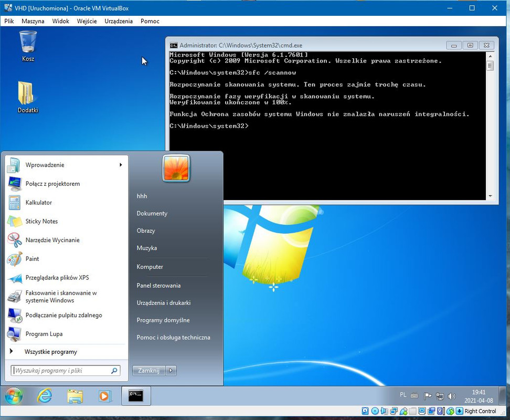The width and height of the screenshot is (510, 420).
Task: Open Kalkulator from start menu
Action: click(65, 202)
